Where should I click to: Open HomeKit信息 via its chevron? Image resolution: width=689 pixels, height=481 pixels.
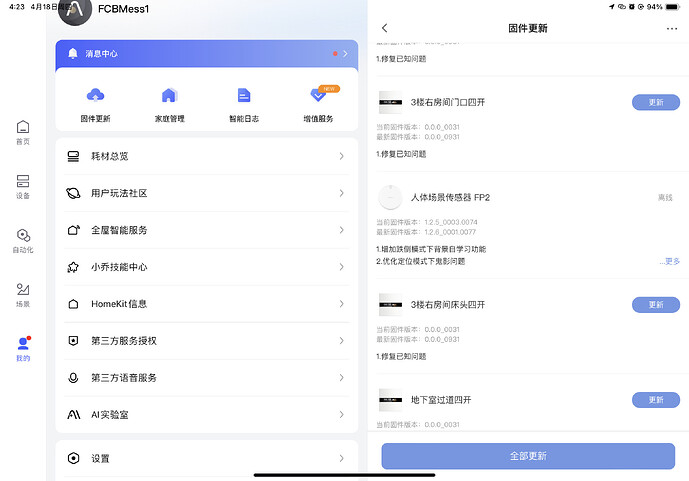tap(341, 304)
